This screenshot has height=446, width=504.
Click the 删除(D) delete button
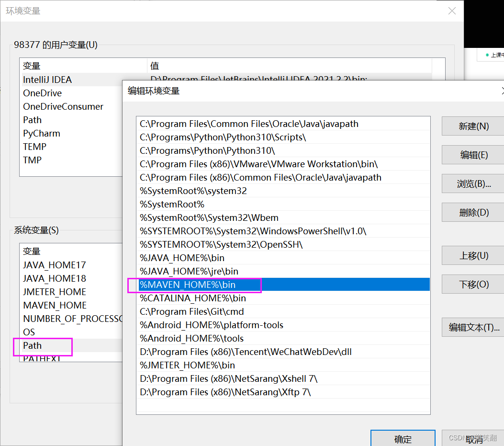pyautogui.click(x=472, y=212)
